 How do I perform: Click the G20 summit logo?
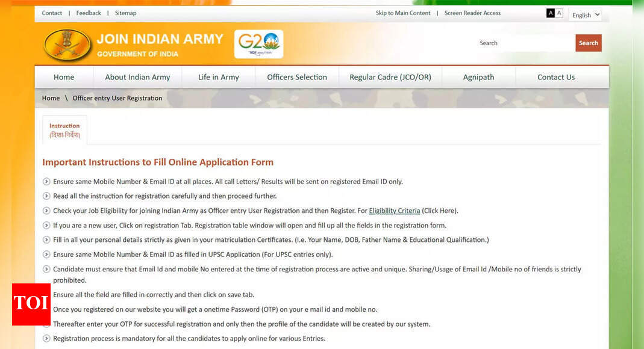[x=258, y=43]
